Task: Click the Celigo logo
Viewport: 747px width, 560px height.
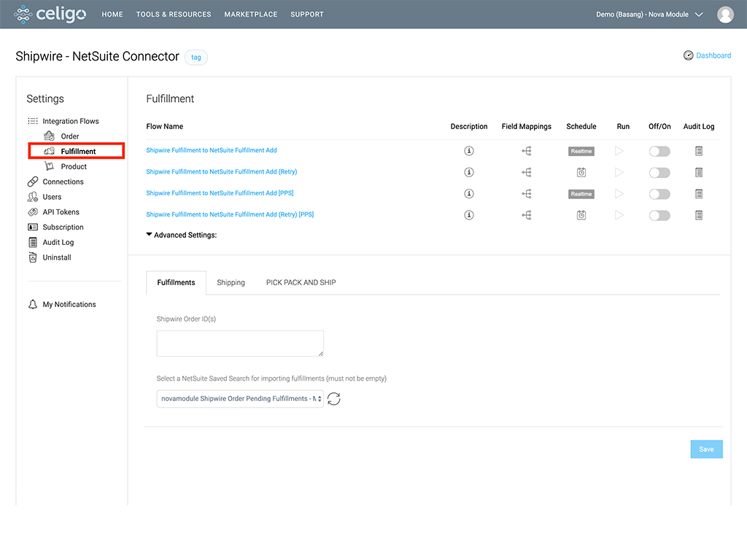Action: pos(50,15)
